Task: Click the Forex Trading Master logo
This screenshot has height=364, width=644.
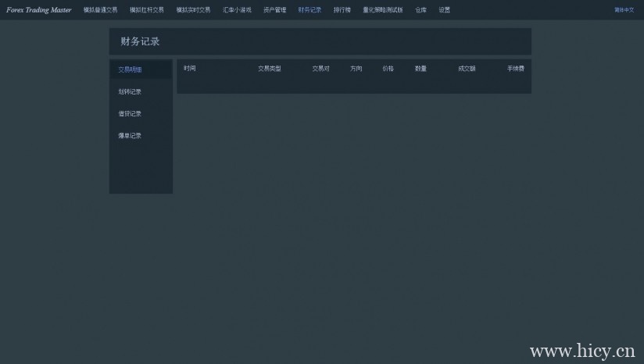Action: 38,10
